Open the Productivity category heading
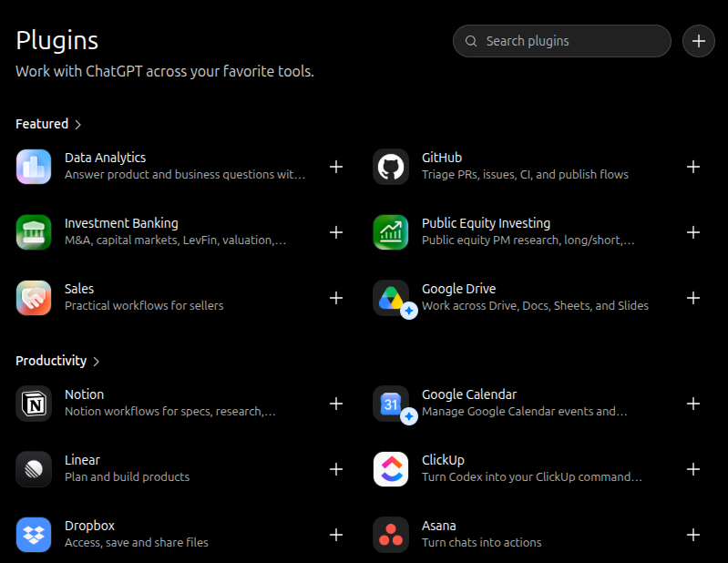Viewport: 728px width, 563px height. pyautogui.click(x=51, y=361)
